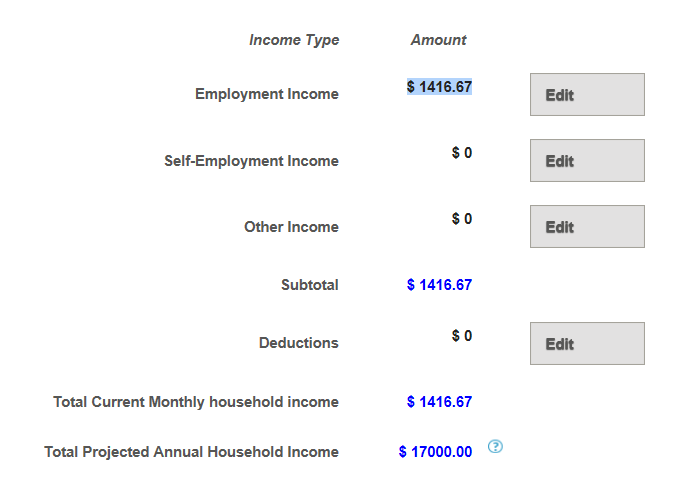Edit the Employment Income amount
This screenshot has height=479, width=688.
[587, 95]
